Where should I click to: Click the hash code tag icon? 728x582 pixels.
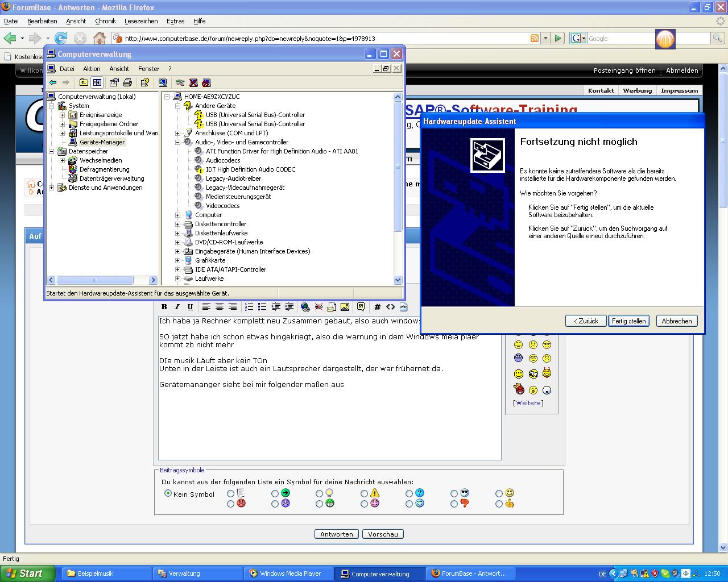pyautogui.click(x=377, y=307)
